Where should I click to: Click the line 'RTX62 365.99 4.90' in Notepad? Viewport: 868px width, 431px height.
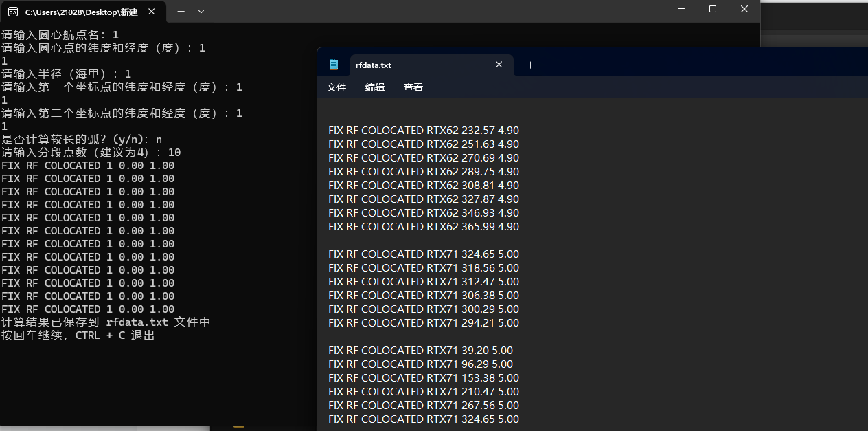[x=424, y=226]
